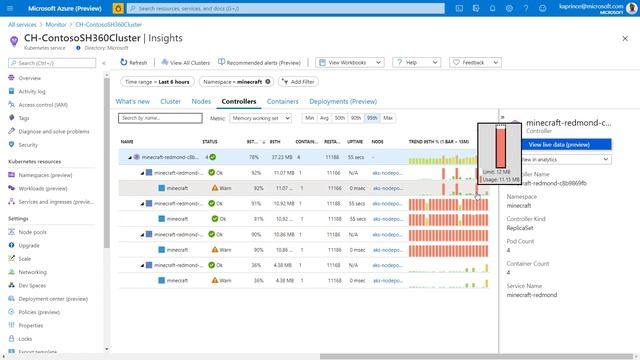Open the notifications bell
The image size is (640, 360).
tap(493, 8)
